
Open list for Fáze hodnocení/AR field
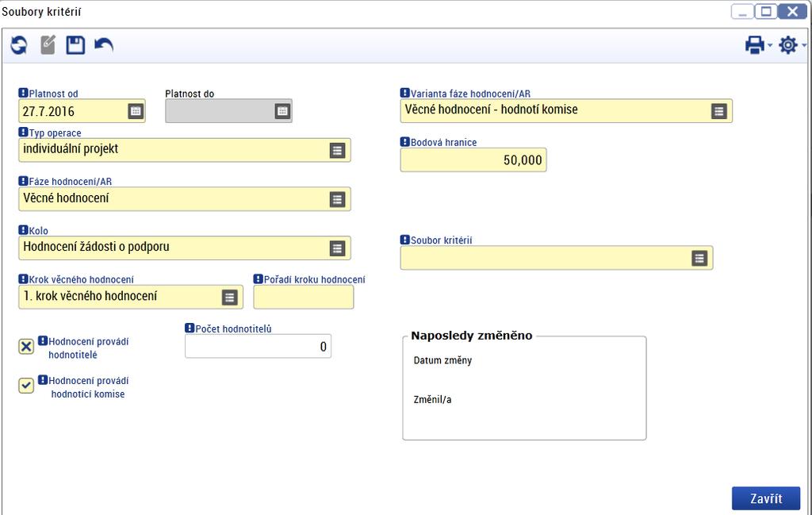(x=337, y=199)
